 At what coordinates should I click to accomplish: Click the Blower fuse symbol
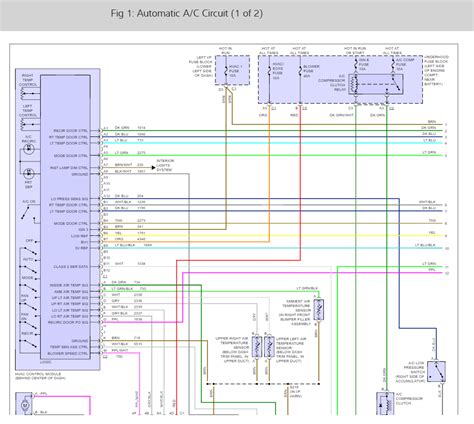point(300,71)
